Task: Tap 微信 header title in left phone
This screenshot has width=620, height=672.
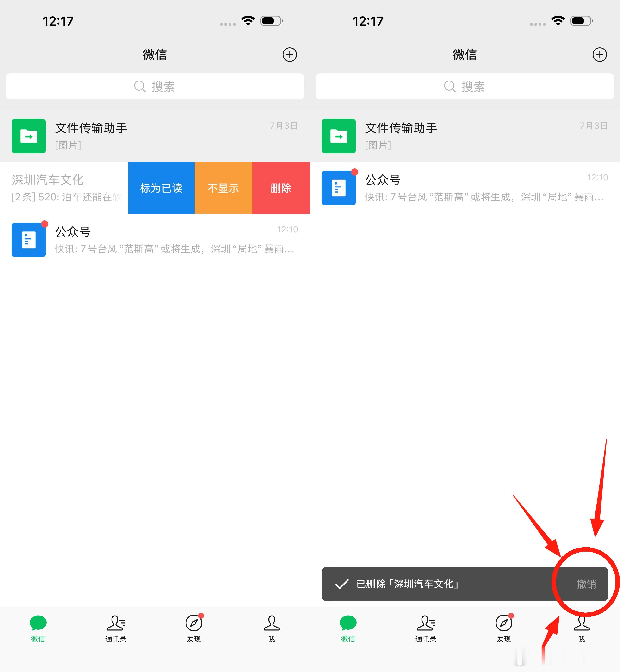Action: pyautogui.click(x=155, y=55)
